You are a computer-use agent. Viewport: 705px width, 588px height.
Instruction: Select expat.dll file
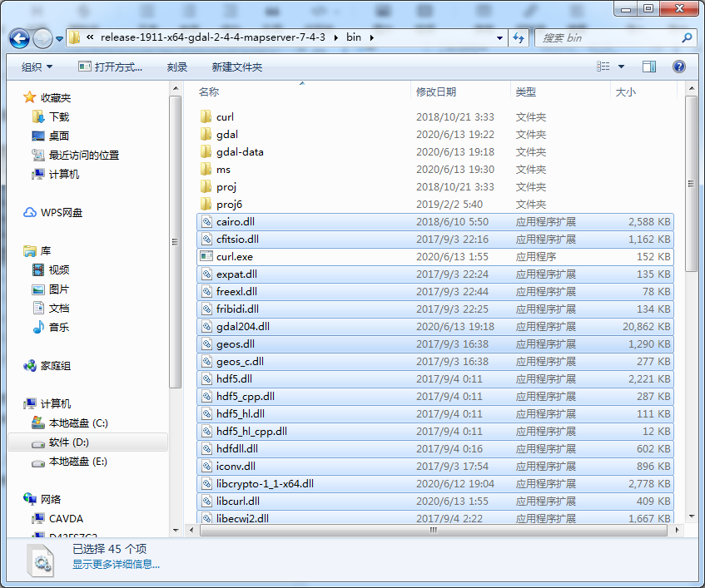(435, 274)
